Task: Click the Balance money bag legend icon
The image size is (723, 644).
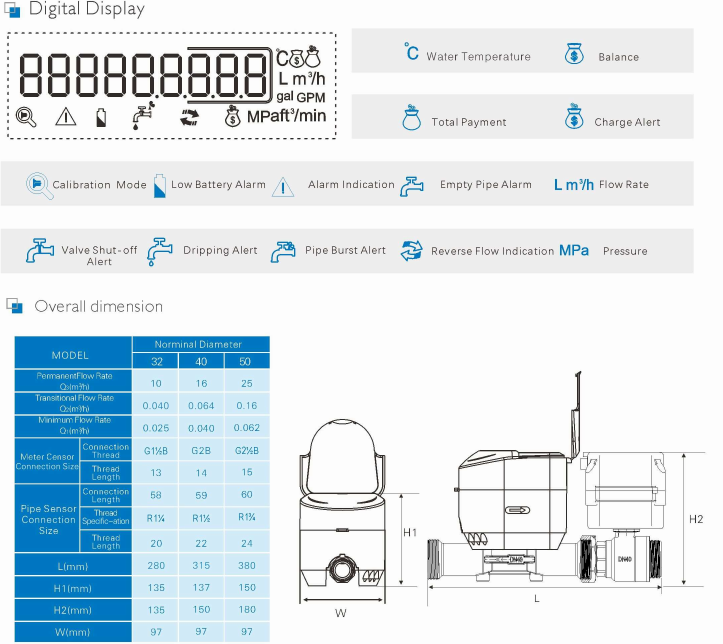Action: (575, 53)
